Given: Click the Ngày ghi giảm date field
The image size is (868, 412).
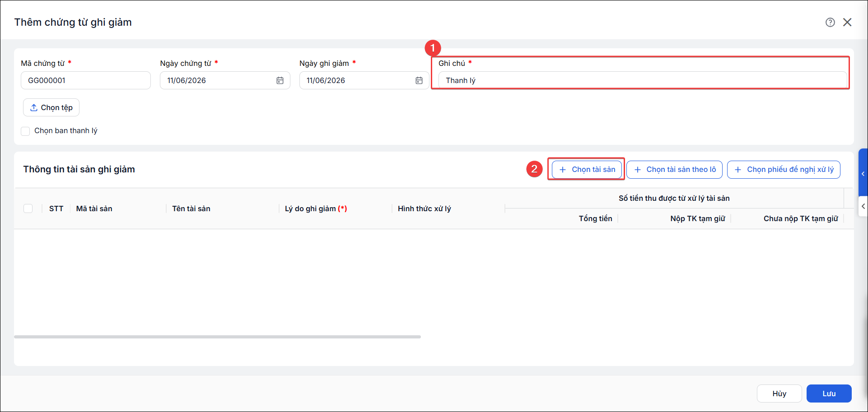Looking at the screenshot, I should pyautogui.click(x=364, y=80).
